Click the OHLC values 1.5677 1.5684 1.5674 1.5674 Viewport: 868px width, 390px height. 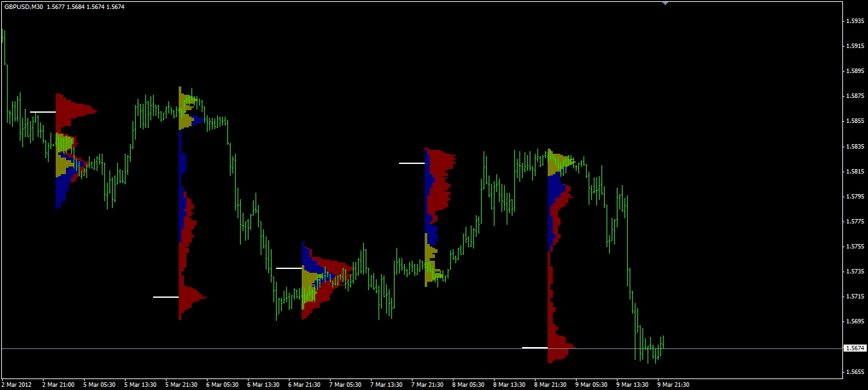[x=86, y=6]
